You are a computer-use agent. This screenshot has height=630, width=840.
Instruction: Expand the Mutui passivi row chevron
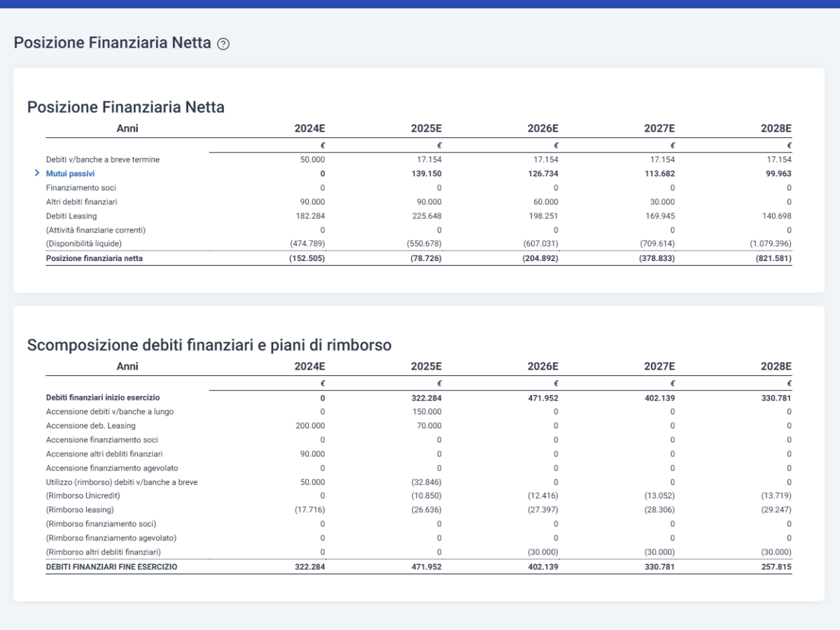point(36,173)
